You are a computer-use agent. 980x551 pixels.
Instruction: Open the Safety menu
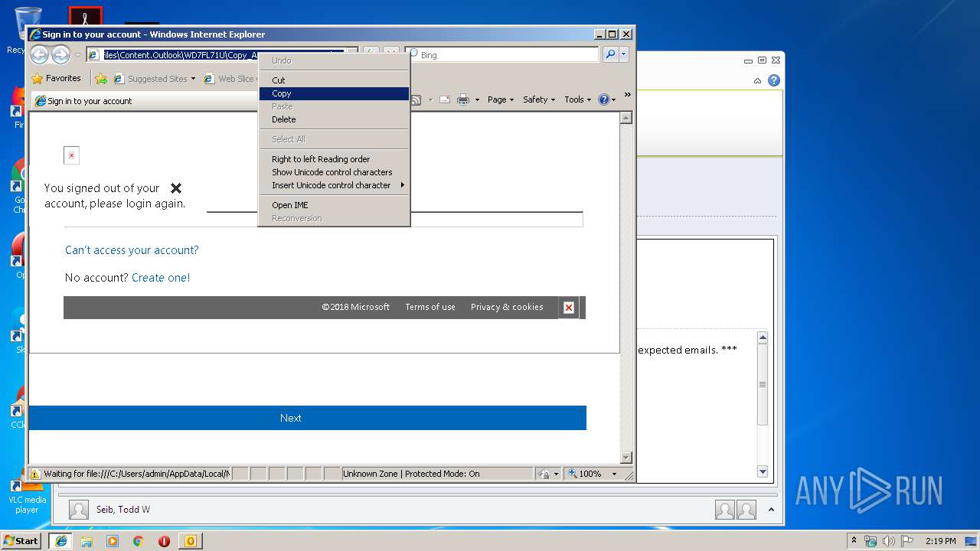[x=539, y=99]
